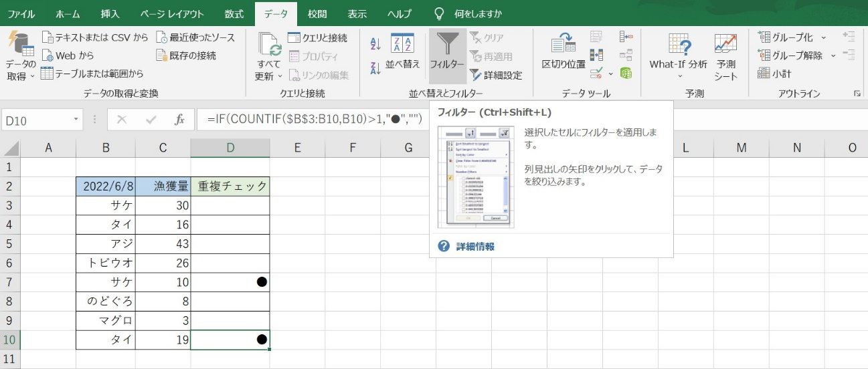Switch to the 表示 tab
This screenshot has height=369, width=868.
pyautogui.click(x=357, y=13)
